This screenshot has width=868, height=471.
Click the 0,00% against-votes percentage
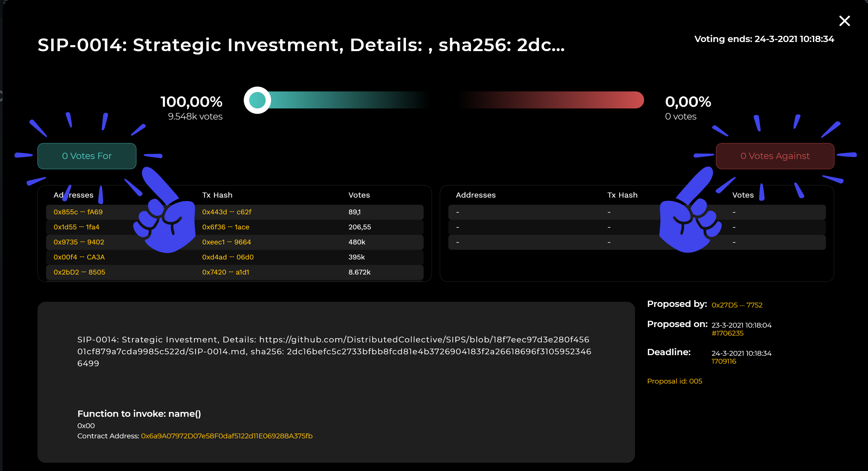click(688, 102)
